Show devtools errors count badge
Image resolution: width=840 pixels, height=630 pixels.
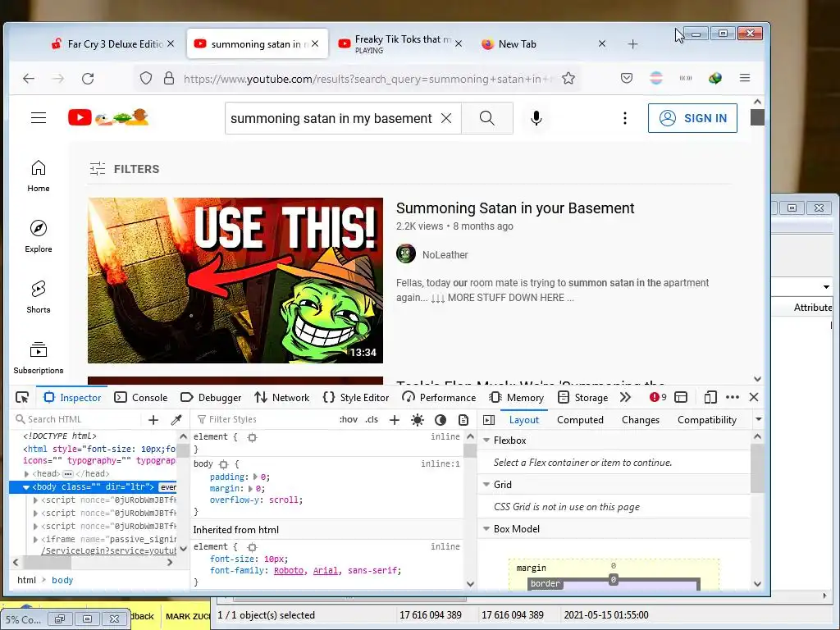(x=658, y=398)
